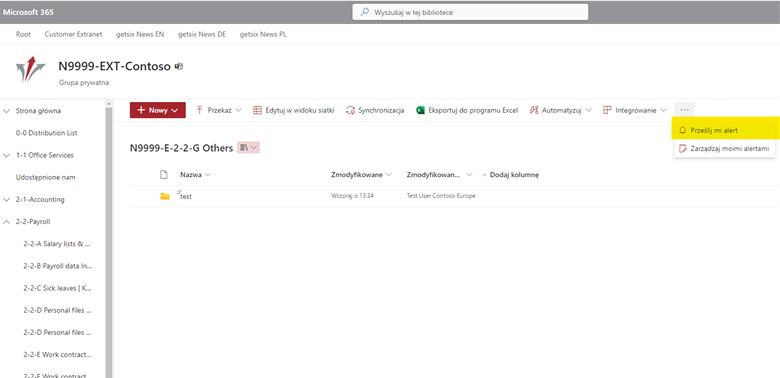The image size is (780, 378).
Task: Click Dodaj kolumnę to add a column
Action: click(x=511, y=175)
